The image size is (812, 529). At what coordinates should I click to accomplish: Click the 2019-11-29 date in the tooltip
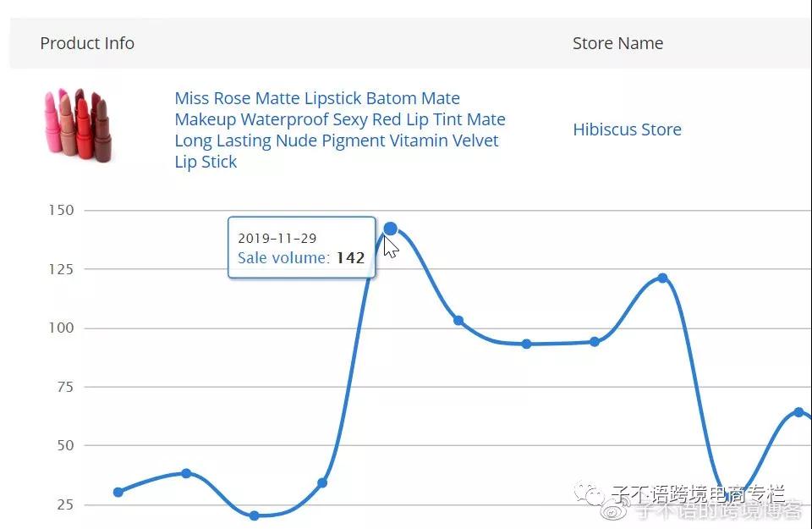click(277, 239)
